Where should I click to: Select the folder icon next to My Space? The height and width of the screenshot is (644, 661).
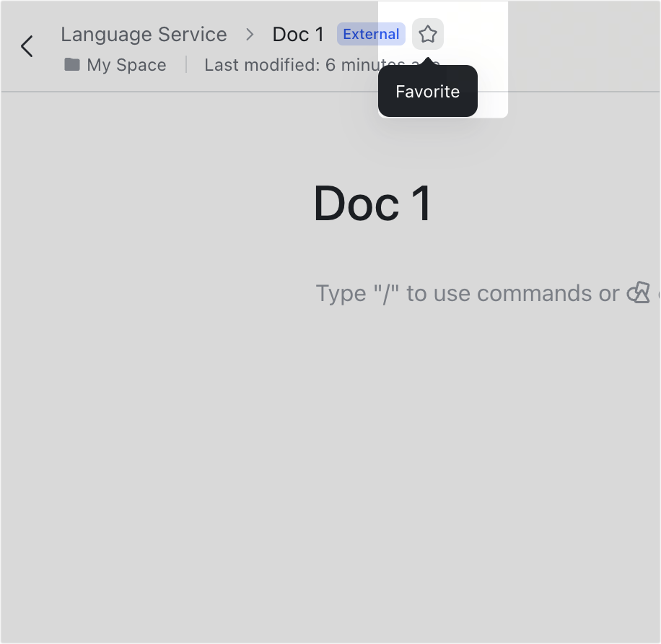71,64
